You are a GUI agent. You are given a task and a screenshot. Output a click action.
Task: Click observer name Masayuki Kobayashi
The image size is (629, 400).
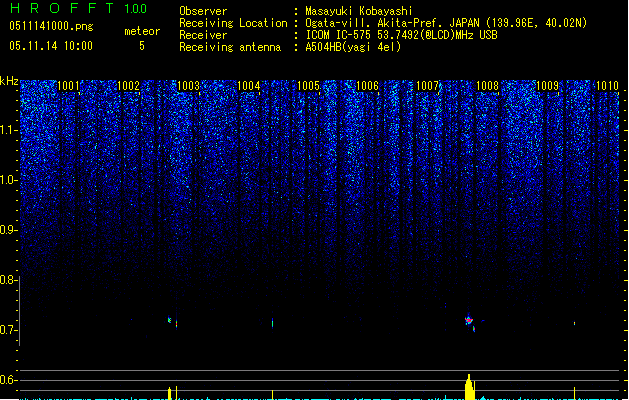click(359, 11)
